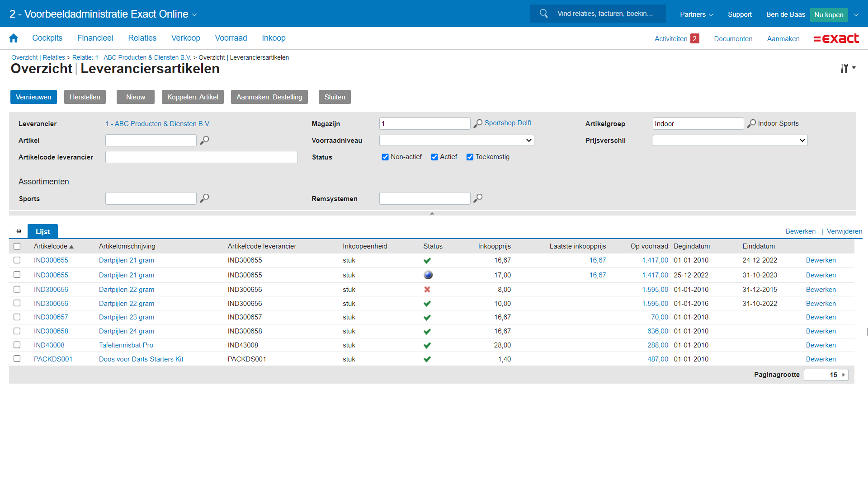Open lookup magnifier for Artikel field
868x488 pixels.
click(204, 141)
